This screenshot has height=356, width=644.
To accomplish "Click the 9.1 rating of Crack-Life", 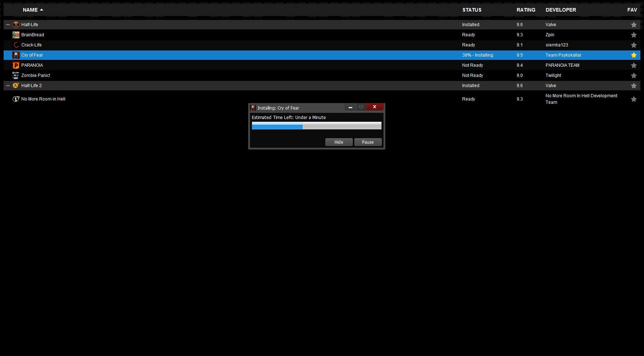I will coord(520,45).
